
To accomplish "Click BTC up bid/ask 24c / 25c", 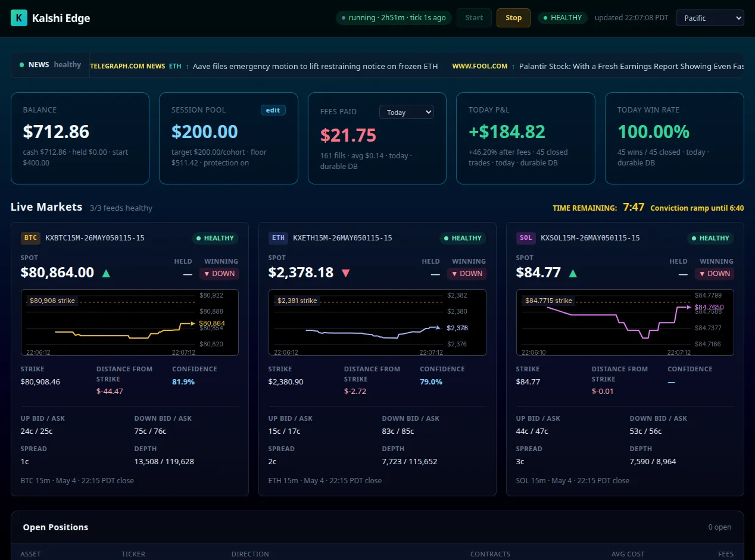I will click(37, 431).
